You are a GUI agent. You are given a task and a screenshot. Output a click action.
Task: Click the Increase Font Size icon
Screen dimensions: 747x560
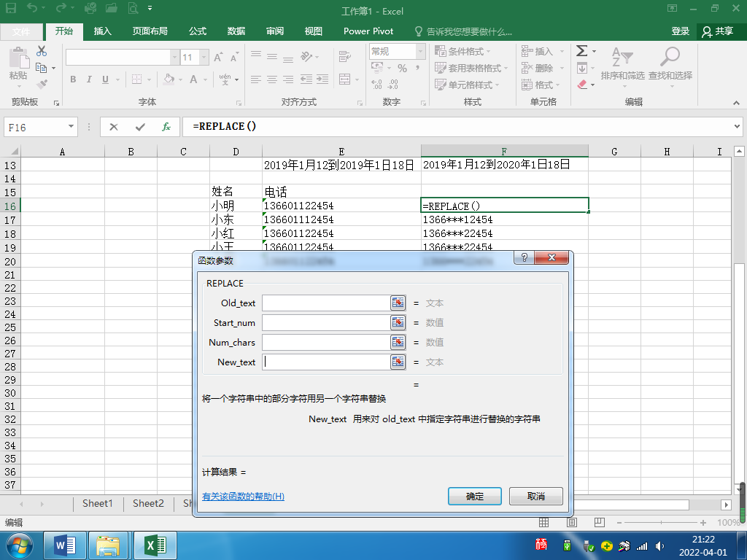pos(217,58)
